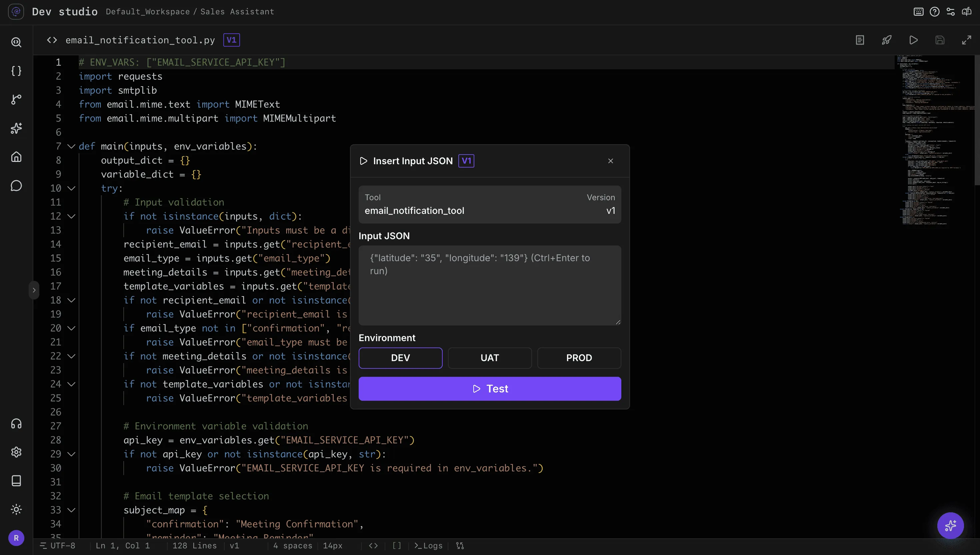Image resolution: width=980 pixels, height=555 pixels.
Task: Click the v1 version in status bar
Action: 235,545
